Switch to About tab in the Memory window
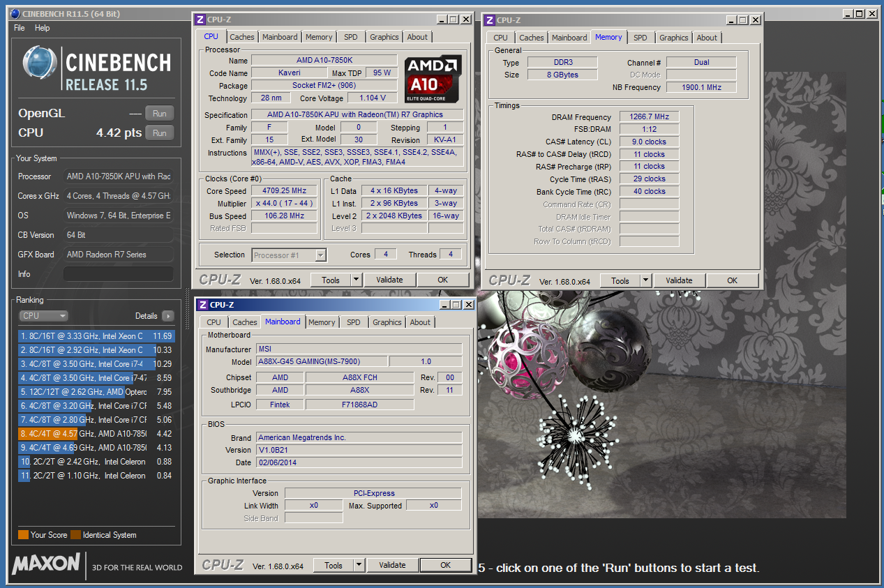Image resolution: width=884 pixels, height=588 pixels. 707,38
